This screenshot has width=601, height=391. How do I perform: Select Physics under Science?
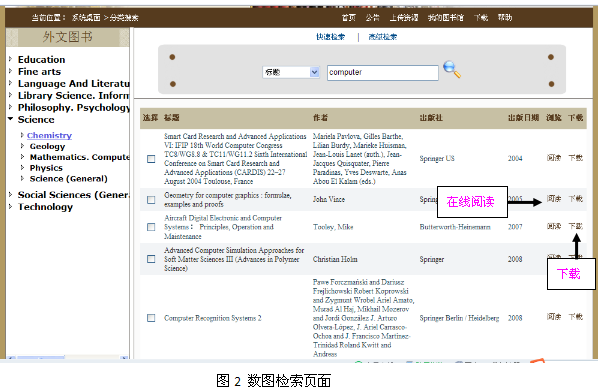(46, 168)
